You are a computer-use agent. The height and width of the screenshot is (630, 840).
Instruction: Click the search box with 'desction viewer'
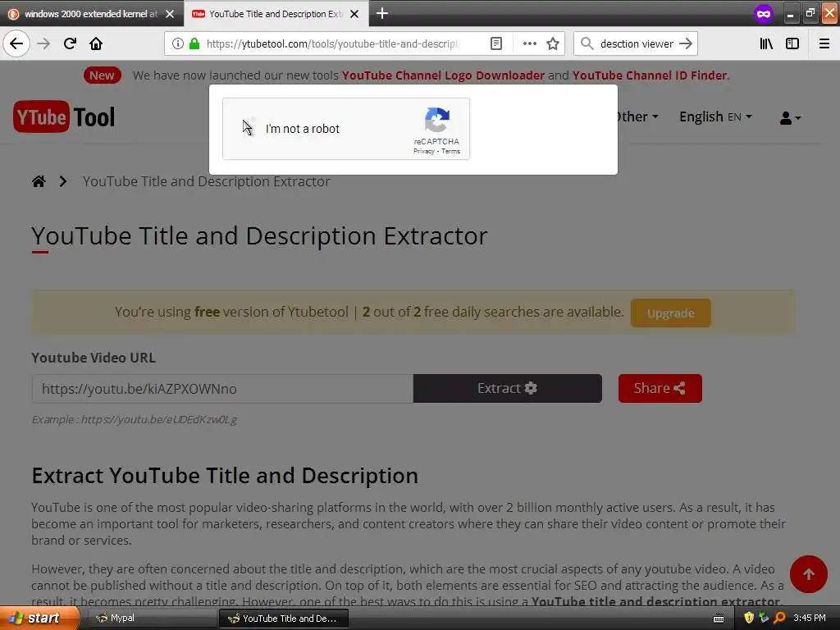pos(636,43)
